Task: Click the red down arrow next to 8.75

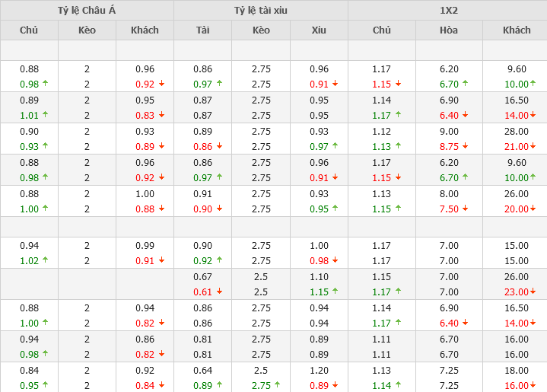Action: click(x=466, y=146)
